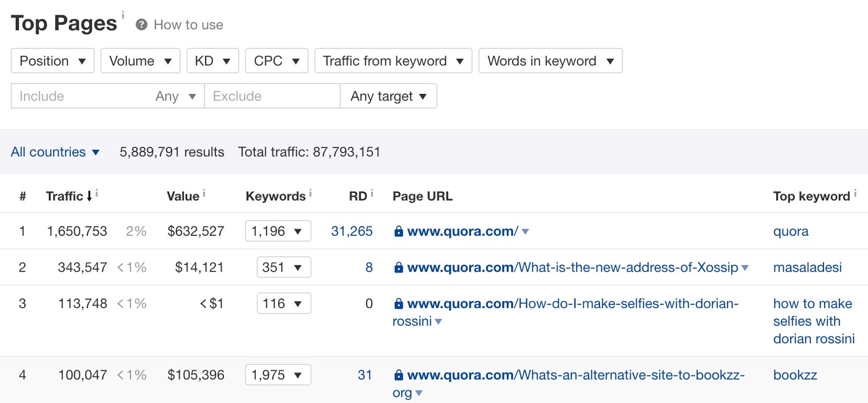Click the RD value 31

coord(365,375)
